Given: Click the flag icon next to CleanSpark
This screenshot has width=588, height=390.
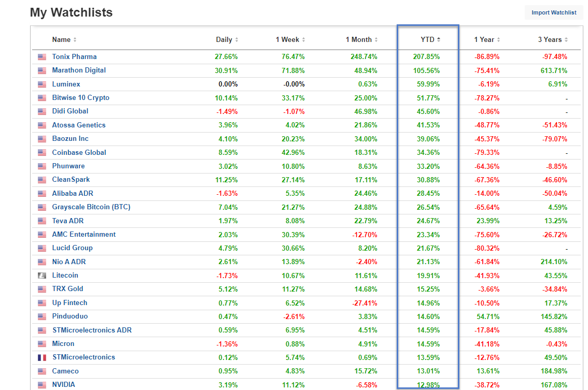Looking at the screenshot, I should click(42, 180).
